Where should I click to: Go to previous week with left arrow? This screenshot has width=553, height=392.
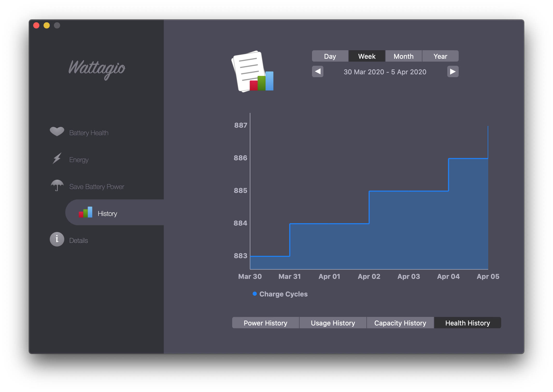click(318, 71)
